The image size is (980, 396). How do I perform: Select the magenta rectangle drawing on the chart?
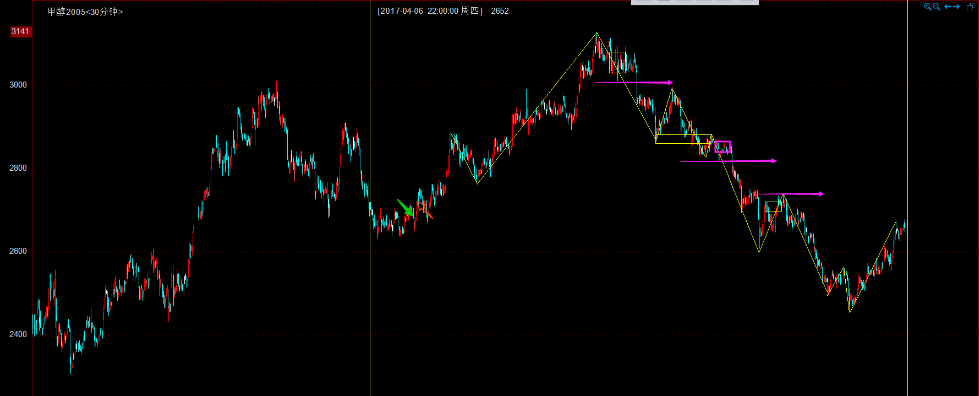click(x=722, y=147)
